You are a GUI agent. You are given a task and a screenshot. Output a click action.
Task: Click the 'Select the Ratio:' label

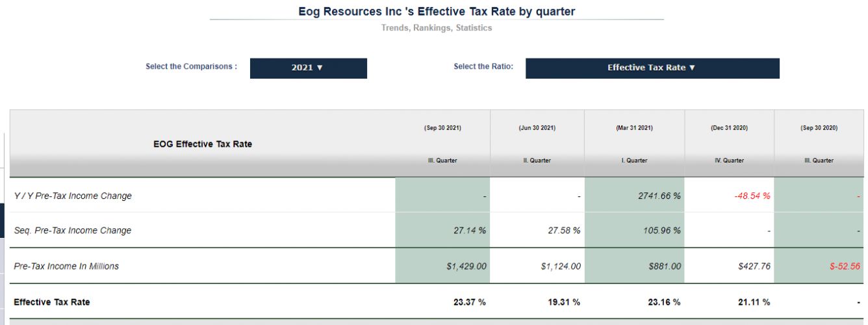coord(483,66)
